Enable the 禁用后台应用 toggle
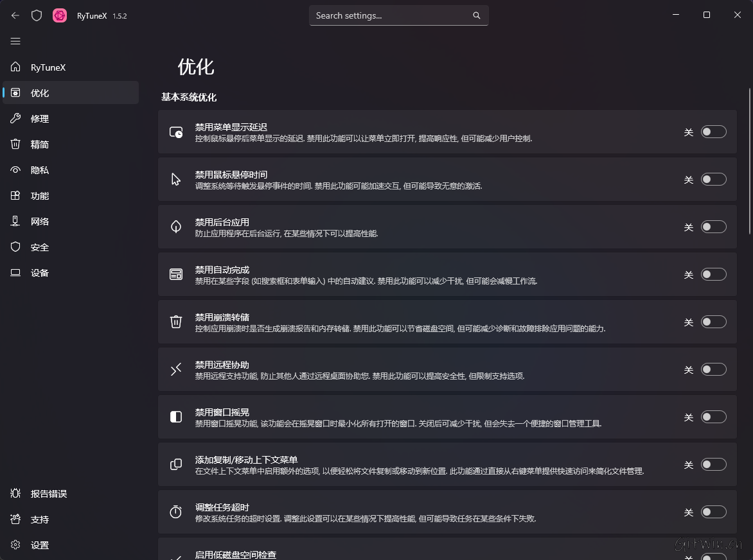The image size is (753, 560). tap(713, 227)
